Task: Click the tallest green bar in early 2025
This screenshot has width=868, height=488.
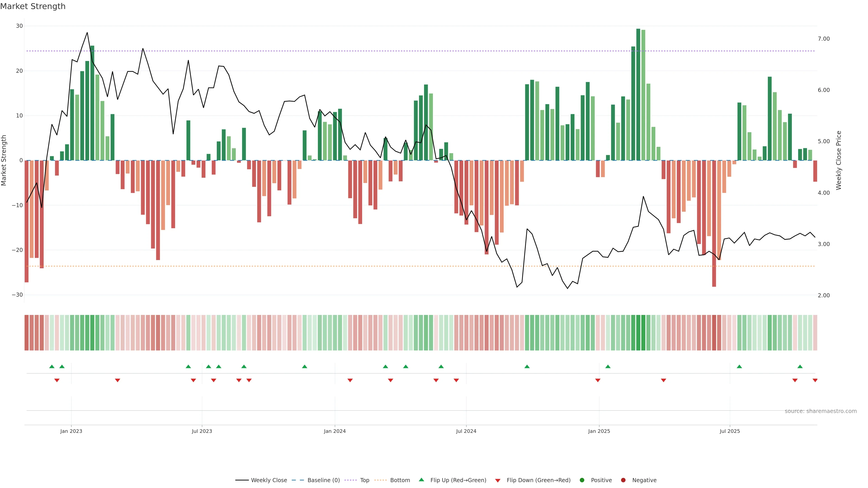Action: coord(638,94)
